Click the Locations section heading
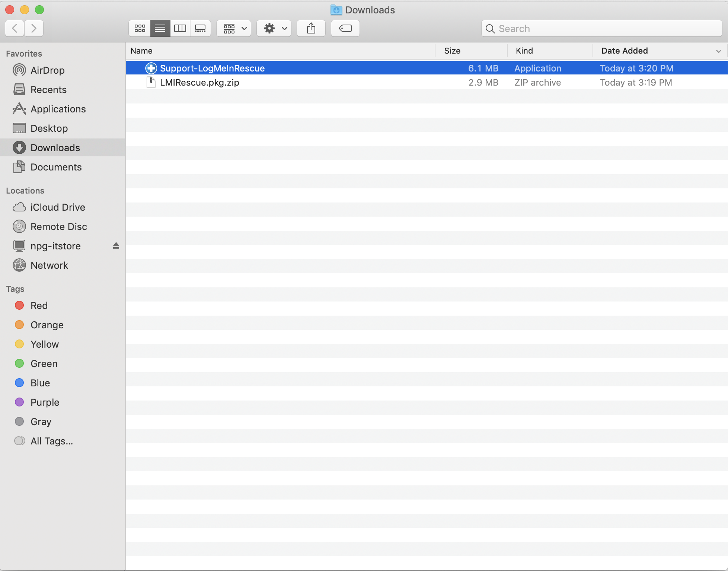This screenshot has width=728, height=571. 25,191
